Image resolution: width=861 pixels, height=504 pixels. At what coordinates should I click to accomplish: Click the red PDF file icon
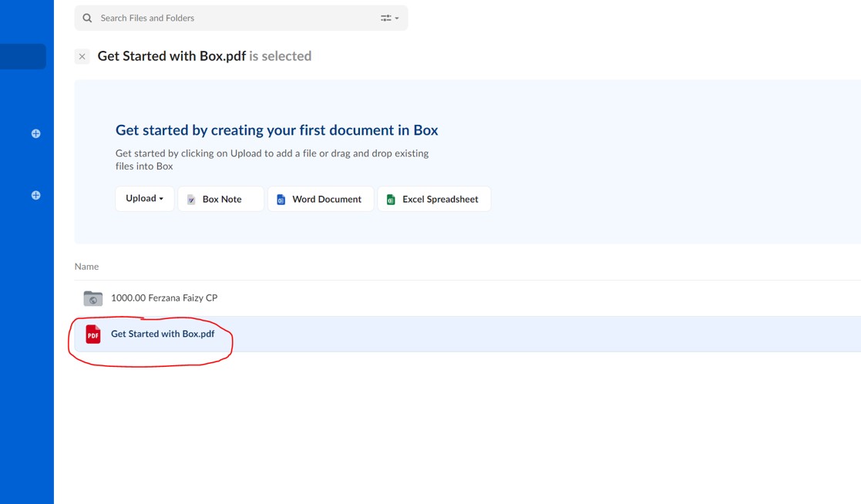tap(93, 334)
